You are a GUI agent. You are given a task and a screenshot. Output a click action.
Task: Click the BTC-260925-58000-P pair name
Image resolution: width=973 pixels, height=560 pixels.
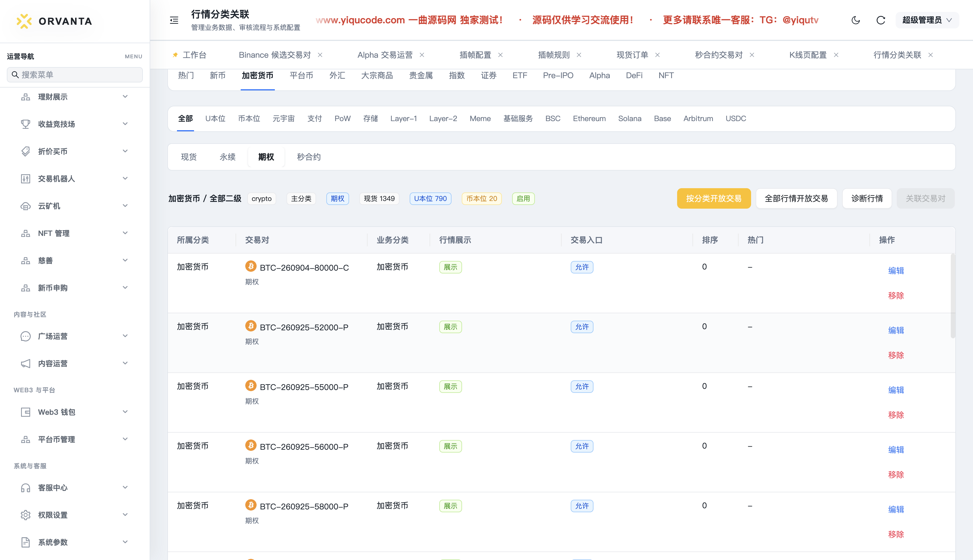point(304,507)
